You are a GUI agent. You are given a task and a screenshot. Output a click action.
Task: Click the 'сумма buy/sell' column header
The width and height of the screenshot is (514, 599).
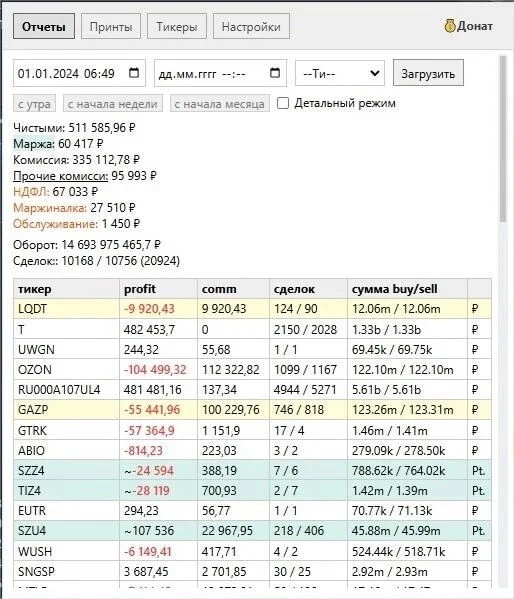(x=407, y=289)
